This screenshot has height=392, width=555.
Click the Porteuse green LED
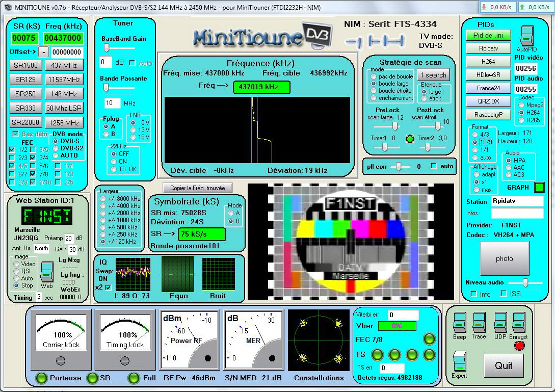click(41, 378)
